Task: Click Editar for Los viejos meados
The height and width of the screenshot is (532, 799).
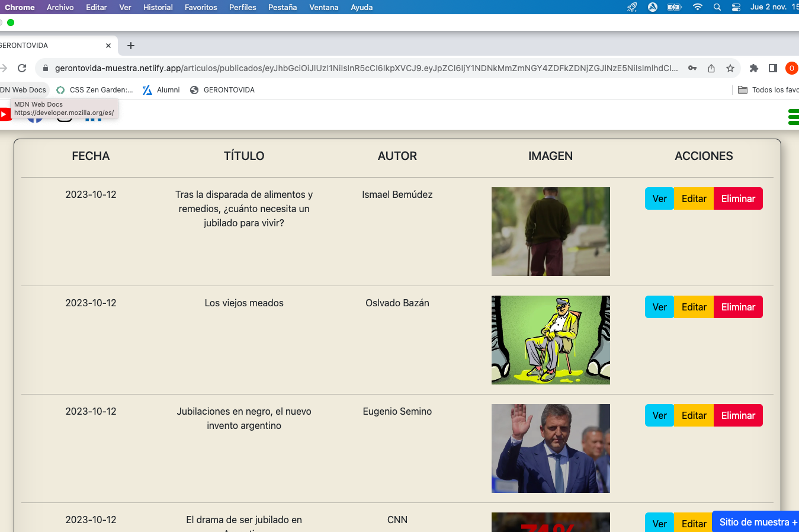Action: coord(694,307)
